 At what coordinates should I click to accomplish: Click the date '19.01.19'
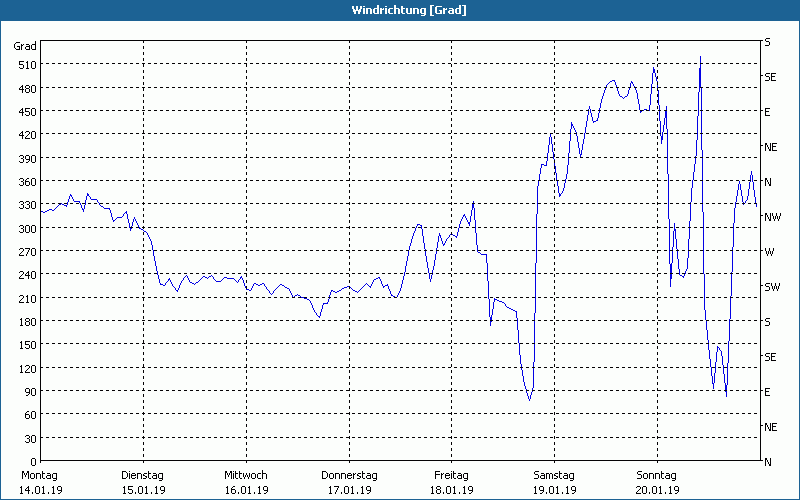pos(555,490)
